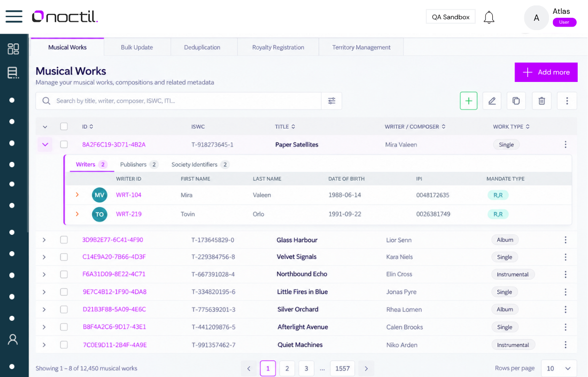Open the toolbar more options menu
The width and height of the screenshot is (588, 377).
[567, 101]
